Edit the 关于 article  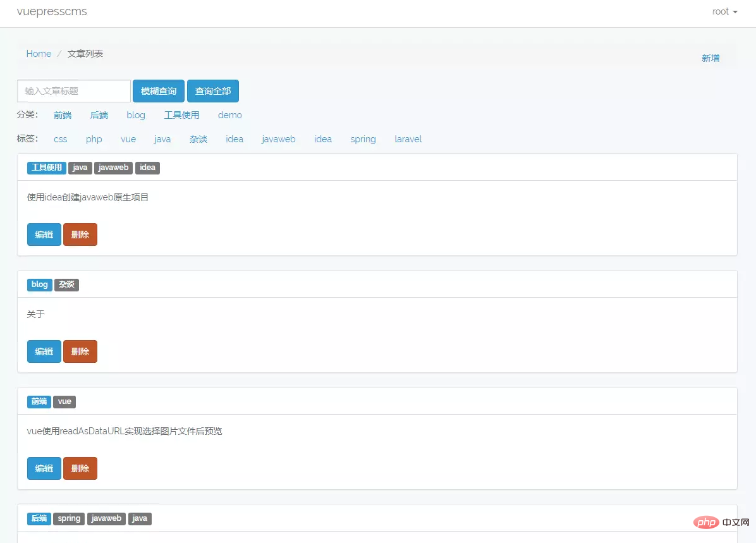44,351
